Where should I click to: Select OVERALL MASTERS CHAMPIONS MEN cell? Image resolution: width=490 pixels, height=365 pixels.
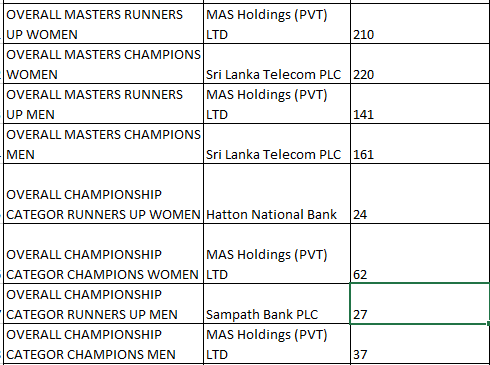tap(103, 144)
